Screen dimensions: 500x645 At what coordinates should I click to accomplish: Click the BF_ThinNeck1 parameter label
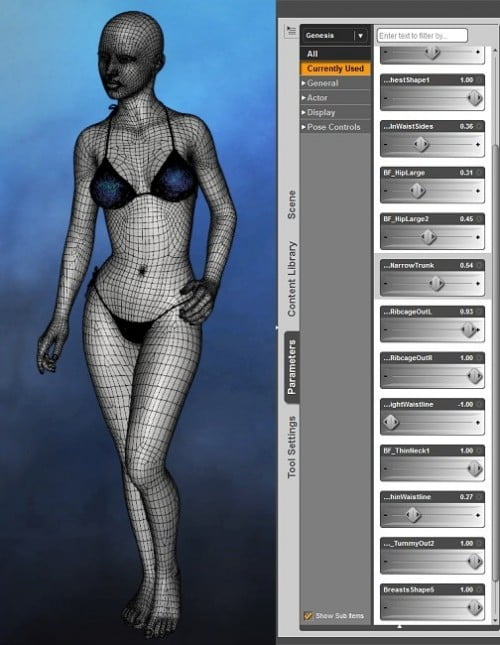(x=406, y=451)
